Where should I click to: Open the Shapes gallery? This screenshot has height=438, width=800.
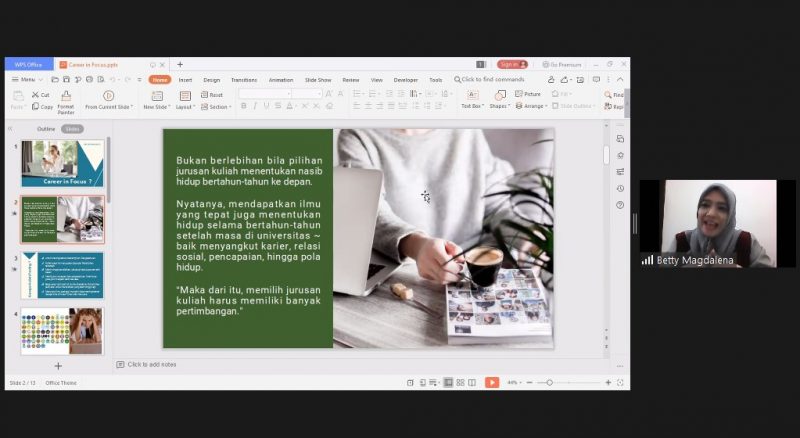coord(499,95)
